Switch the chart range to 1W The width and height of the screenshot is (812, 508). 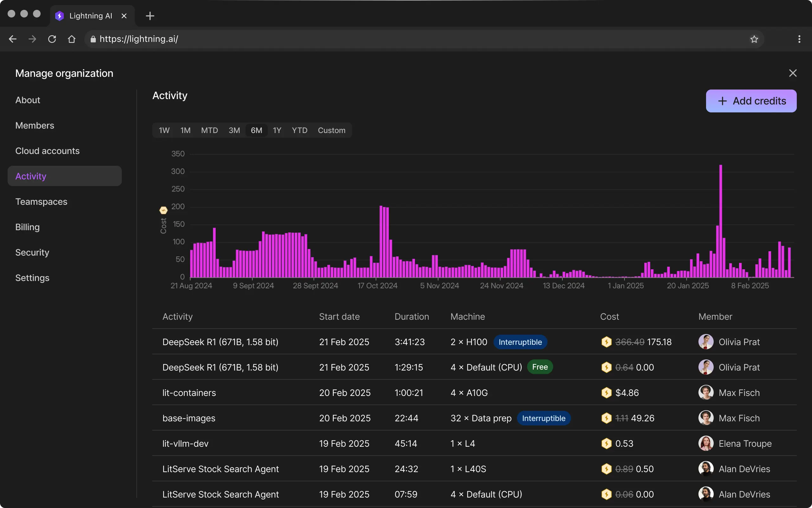coord(164,130)
